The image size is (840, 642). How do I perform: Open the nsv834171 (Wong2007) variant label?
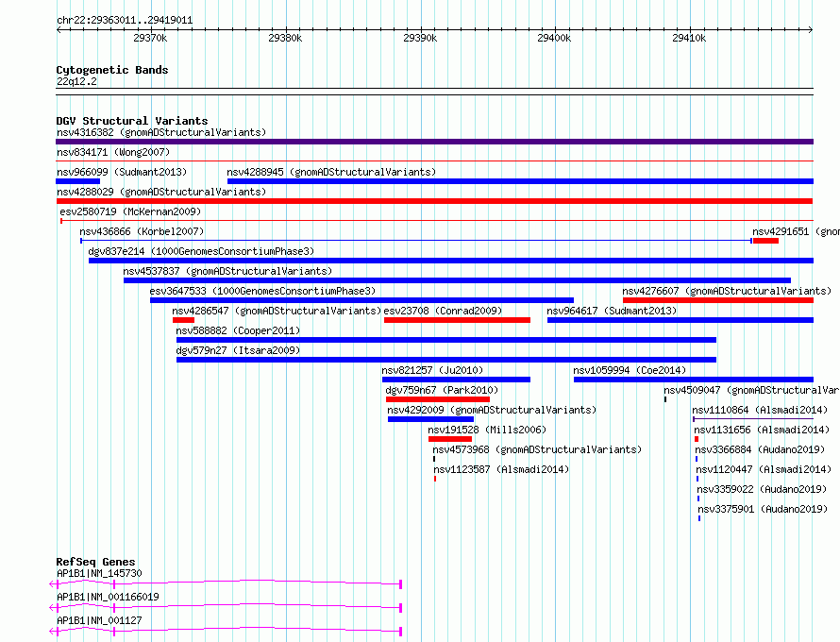coord(113,152)
